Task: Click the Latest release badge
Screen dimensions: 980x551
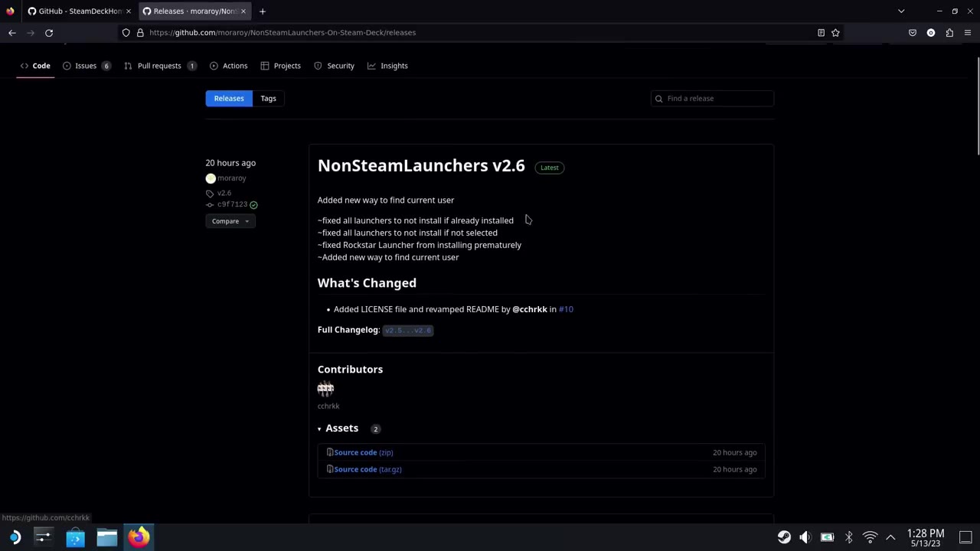Action: [x=550, y=168]
